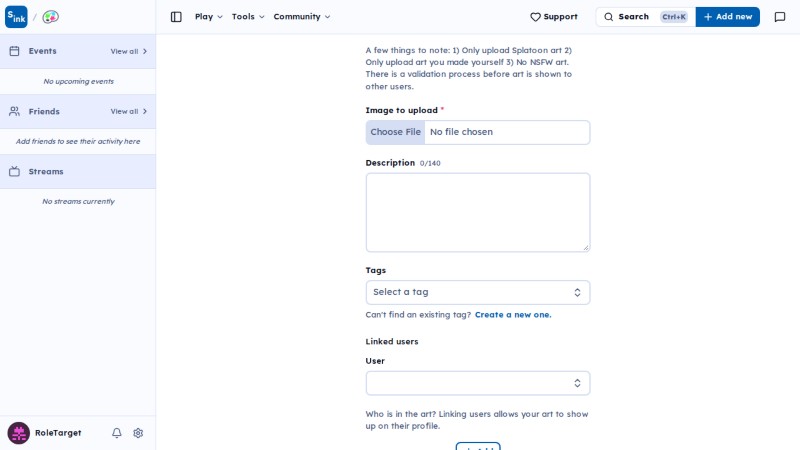Open the User combo box
Screen dimensions: 800x450
click(478, 383)
